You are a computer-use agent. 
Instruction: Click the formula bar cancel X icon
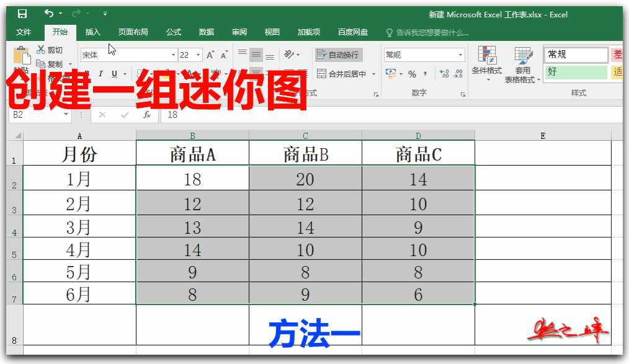[x=102, y=115]
